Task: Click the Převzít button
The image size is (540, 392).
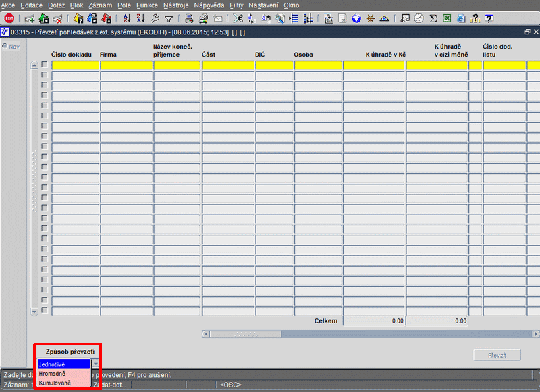Action: click(497, 355)
